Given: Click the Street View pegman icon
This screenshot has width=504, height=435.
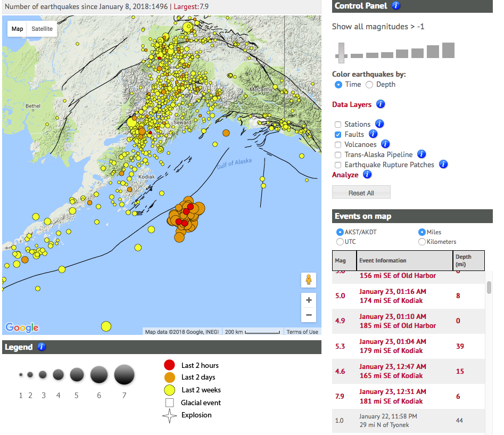Looking at the screenshot, I should click(x=309, y=280).
